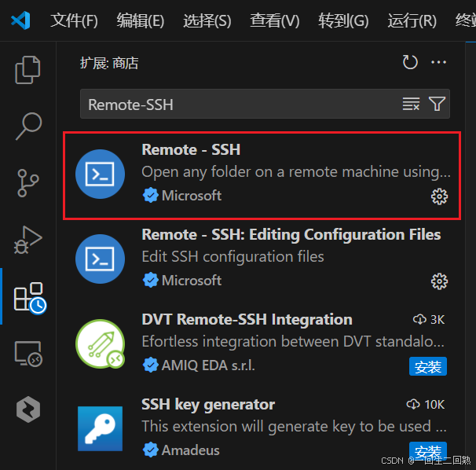Click the Editing Configuration Files extension icon

tap(101, 259)
